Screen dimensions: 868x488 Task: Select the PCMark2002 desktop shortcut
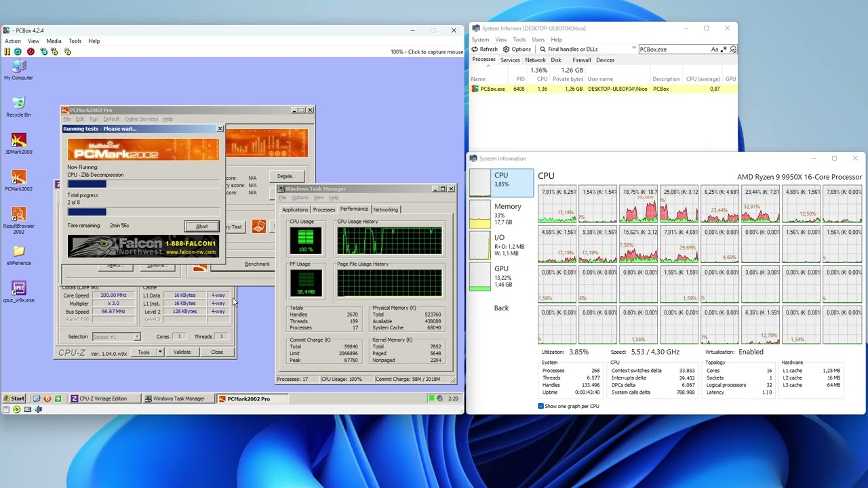click(x=18, y=181)
